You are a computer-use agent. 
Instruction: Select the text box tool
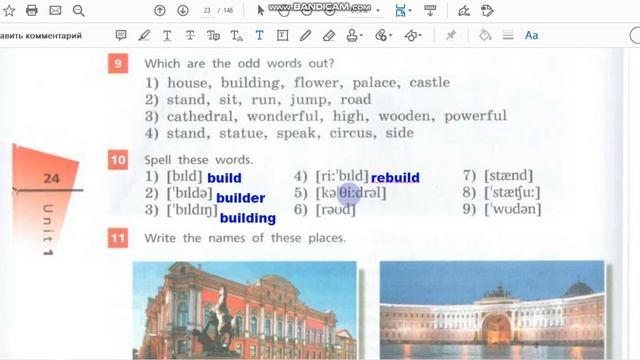coord(282,36)
